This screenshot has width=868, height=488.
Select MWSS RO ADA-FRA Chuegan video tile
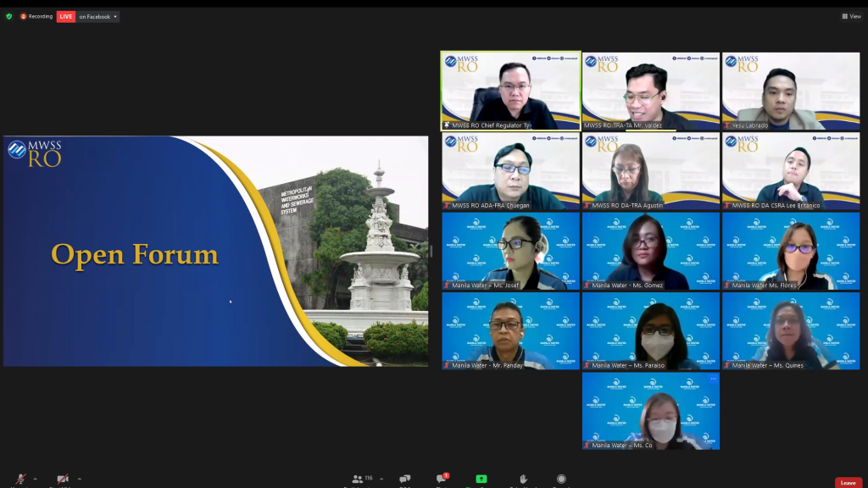[510, 171]
